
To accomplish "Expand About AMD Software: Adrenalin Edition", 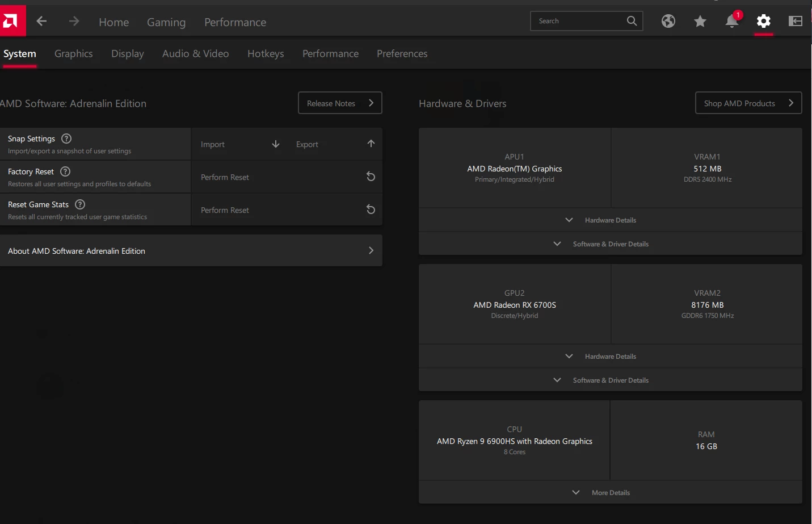I will (x=191, y=250).
